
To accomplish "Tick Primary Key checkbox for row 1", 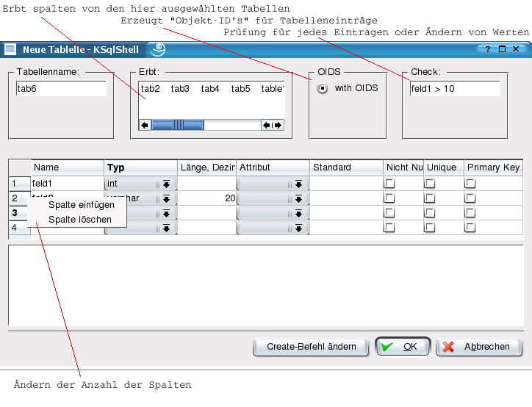I will (470, 184).
